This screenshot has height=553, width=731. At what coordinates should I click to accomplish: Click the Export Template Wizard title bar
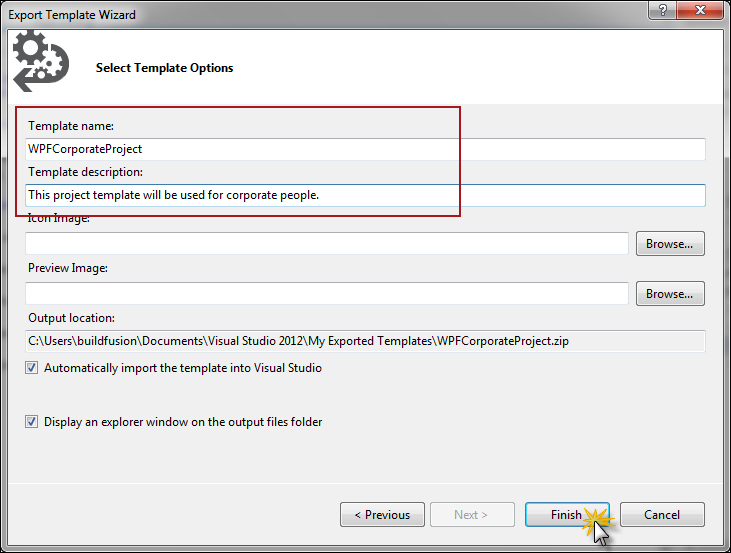click(x=300, y=14)
